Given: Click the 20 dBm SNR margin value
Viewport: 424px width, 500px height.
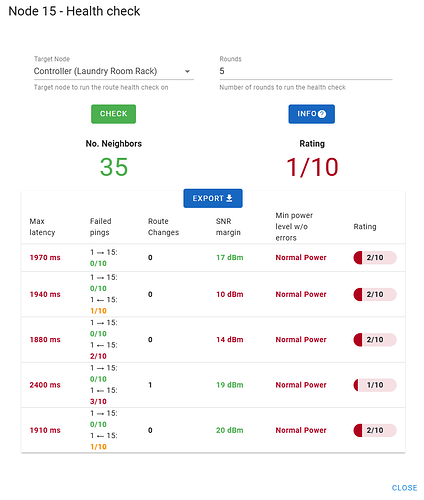Looking at the screenshot, I should 230,430.
